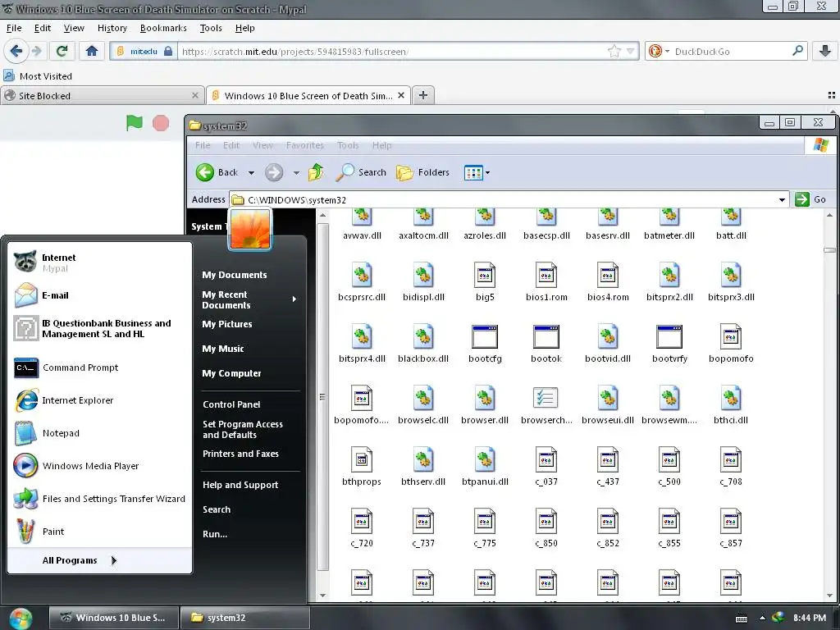Screen dimensions: 840x630
Task: Launch Command Prompt from Start menu
Action: pyautogui.click(x=99, y=367)
